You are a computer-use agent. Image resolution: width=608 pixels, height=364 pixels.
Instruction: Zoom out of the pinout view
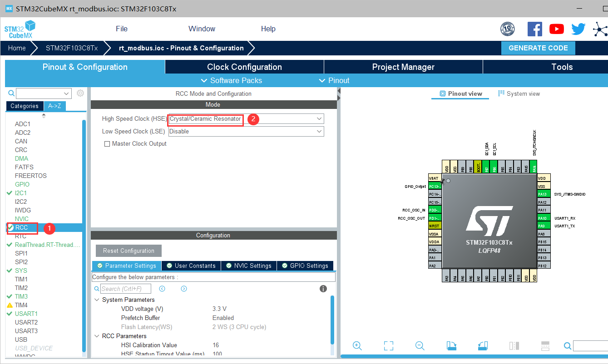point(420,346)
